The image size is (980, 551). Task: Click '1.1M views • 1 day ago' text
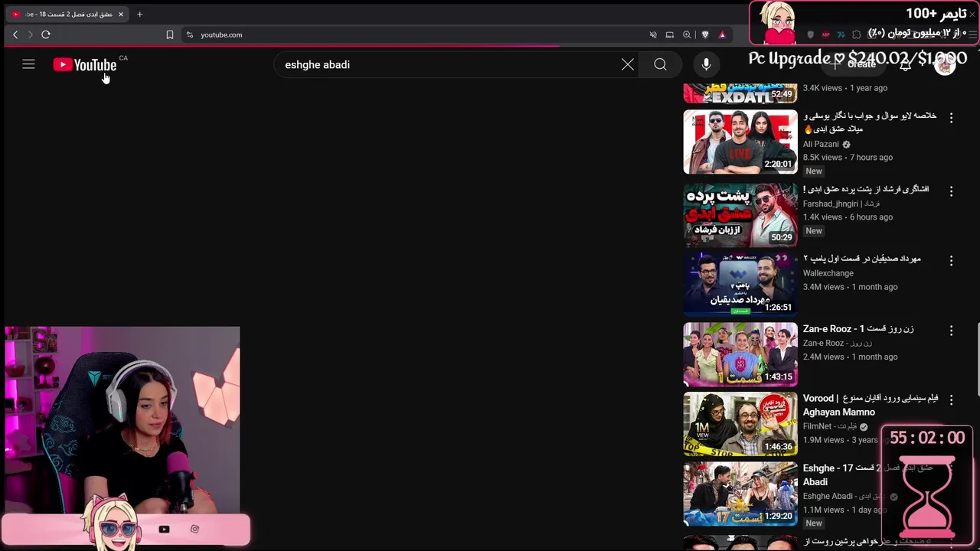844,510
